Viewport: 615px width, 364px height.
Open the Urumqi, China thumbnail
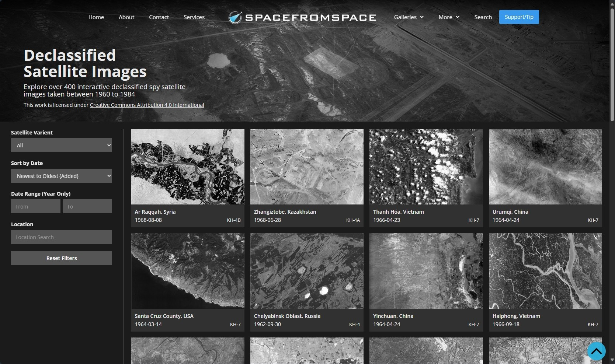click(x=545, y=167)
